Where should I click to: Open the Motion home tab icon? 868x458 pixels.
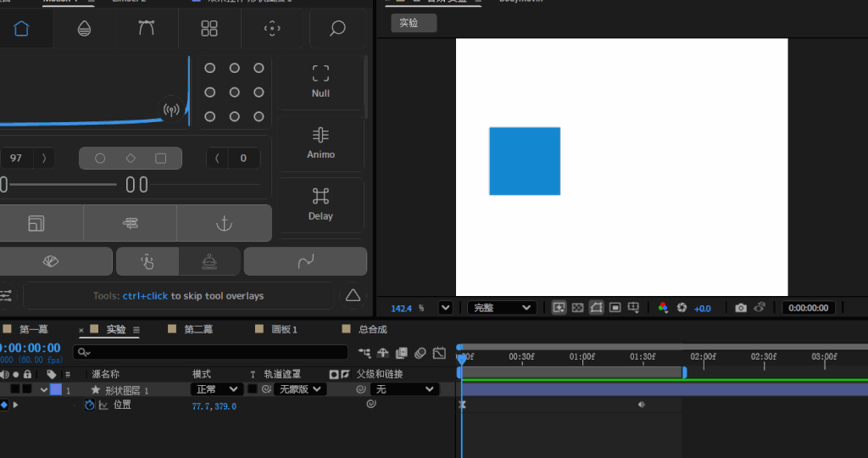click(x=21, y=28)
